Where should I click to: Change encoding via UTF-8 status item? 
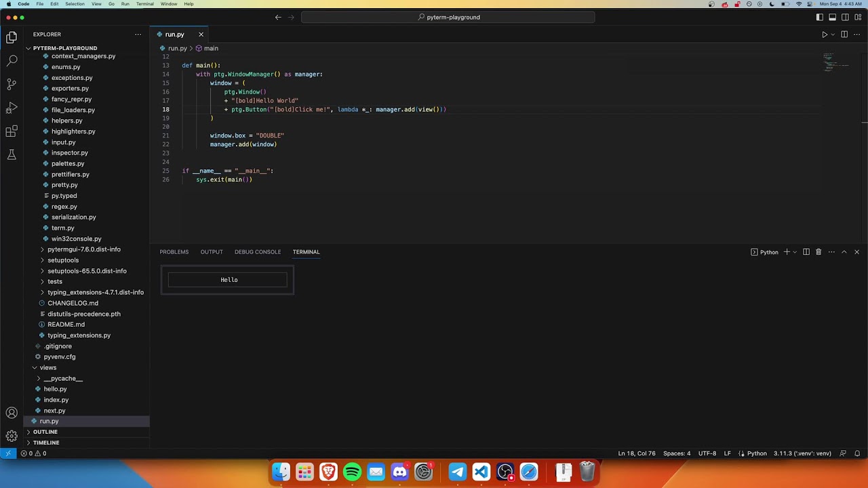[707, 453]
